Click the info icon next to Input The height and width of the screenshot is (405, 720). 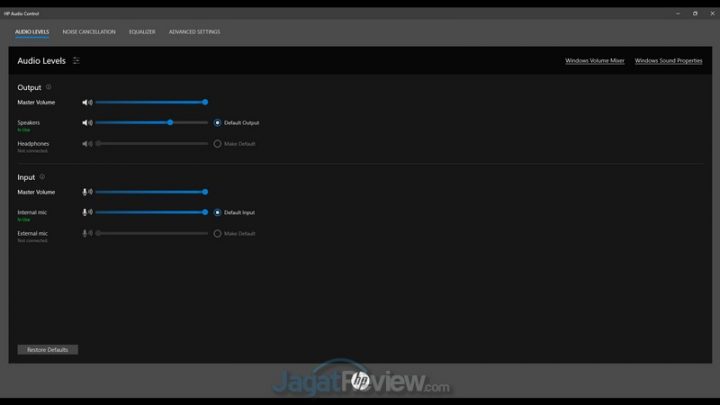[x=42, y=177]
